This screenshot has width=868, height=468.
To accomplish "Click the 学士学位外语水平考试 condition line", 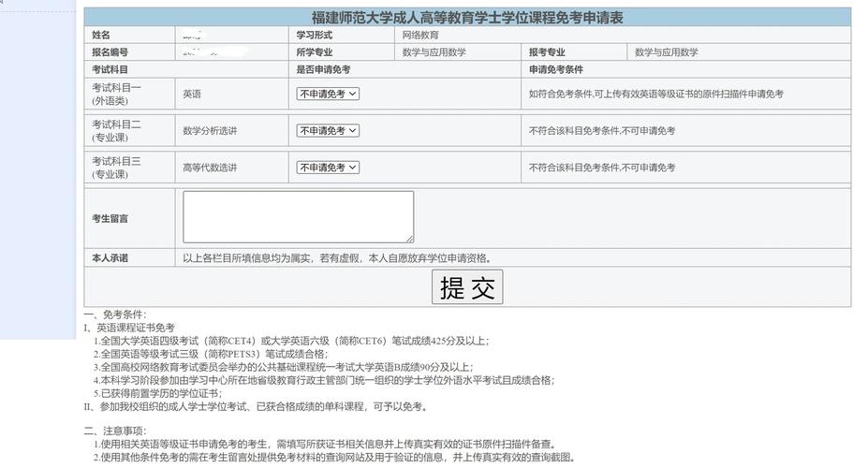I will coord(324,380).
